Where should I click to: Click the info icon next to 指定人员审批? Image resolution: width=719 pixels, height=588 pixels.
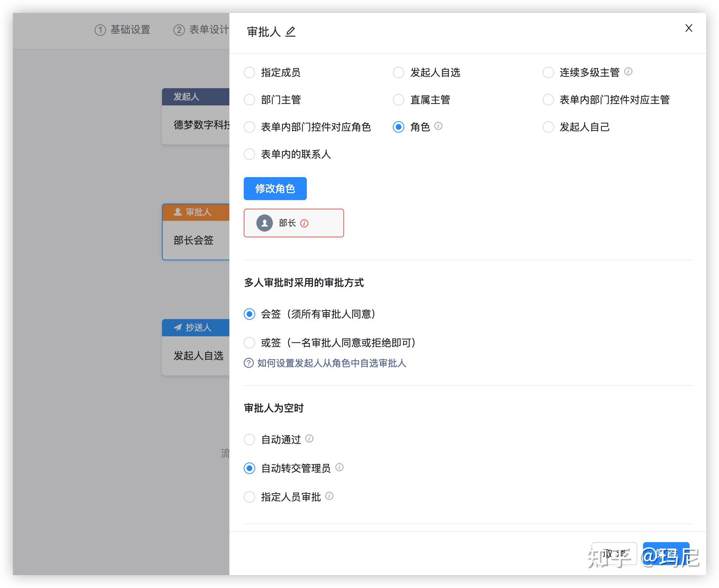pyautogui.click(x=329, y=496)
